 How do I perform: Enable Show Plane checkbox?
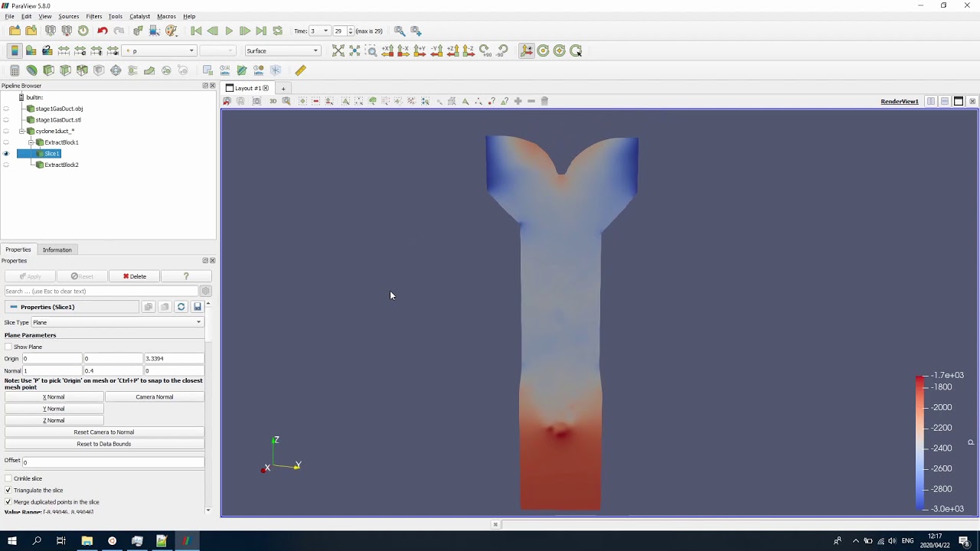coord(8,347)
